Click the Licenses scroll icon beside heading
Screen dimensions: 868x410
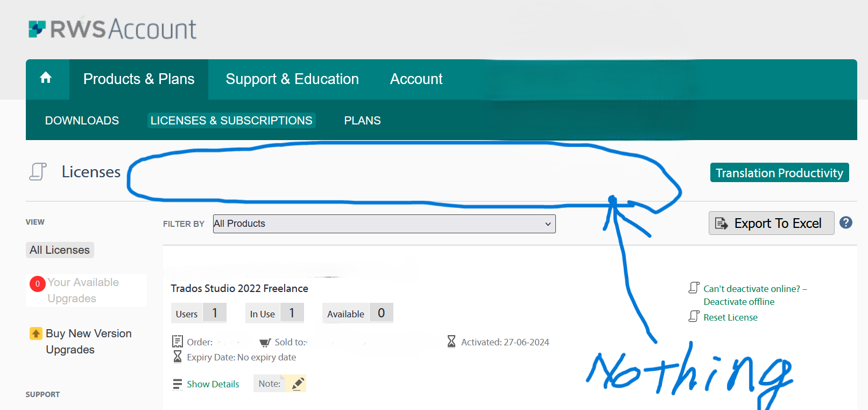click(38, 171)
